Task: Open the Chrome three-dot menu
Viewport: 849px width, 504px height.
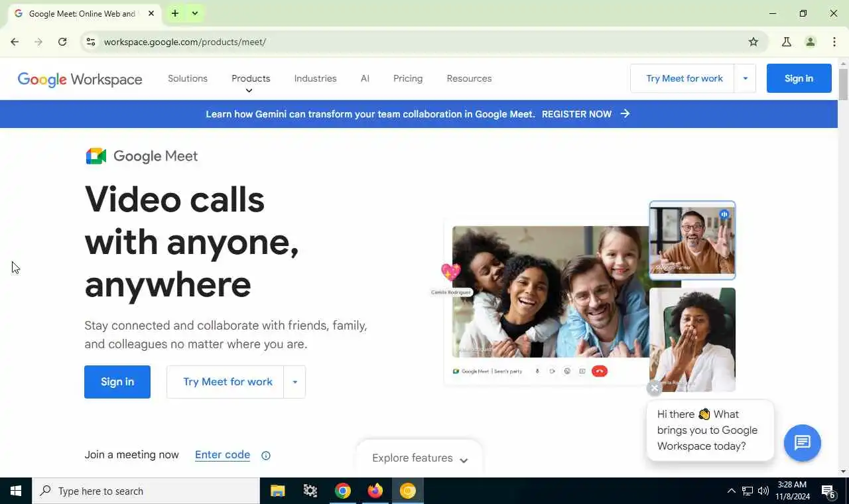Action: tap(834, 42)
